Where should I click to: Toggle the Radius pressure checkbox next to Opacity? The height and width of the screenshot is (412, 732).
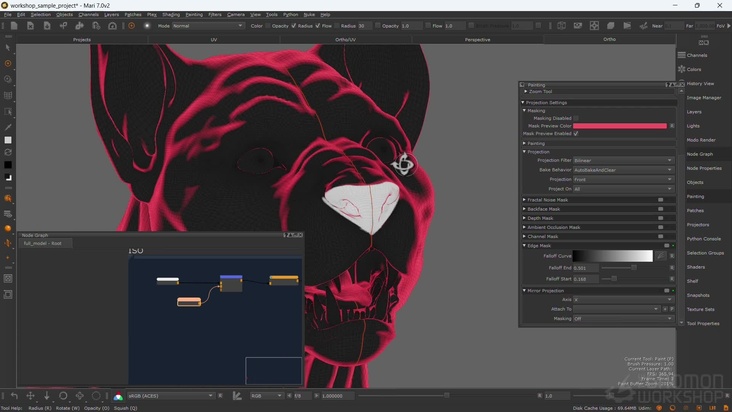click(318, 26)
